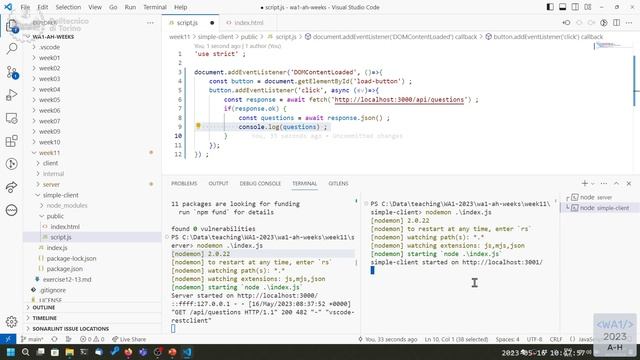
Task: Open Manage settings gear icon
Action: point(11,322)
